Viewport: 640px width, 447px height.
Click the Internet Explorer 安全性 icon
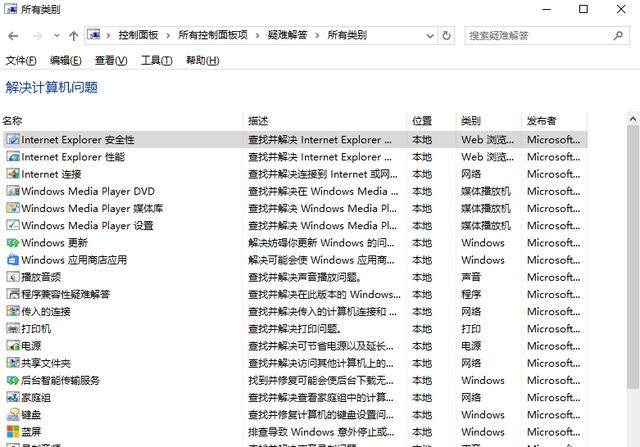(13, 140)
